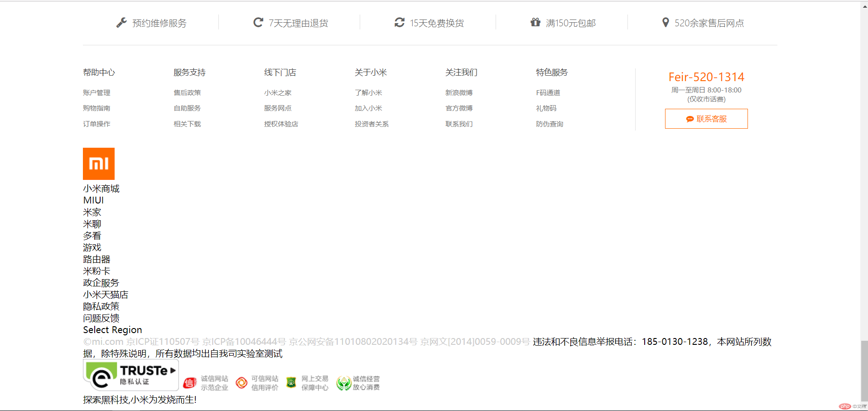
Task: Open 订单操作 link
Action: tap(96, 124)
